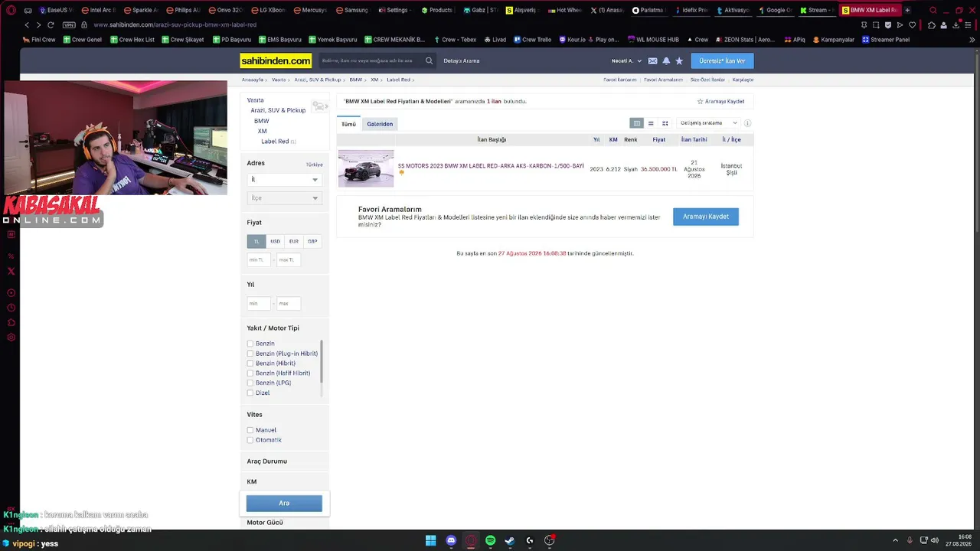Open the Necati A. account dropdown

626,60
